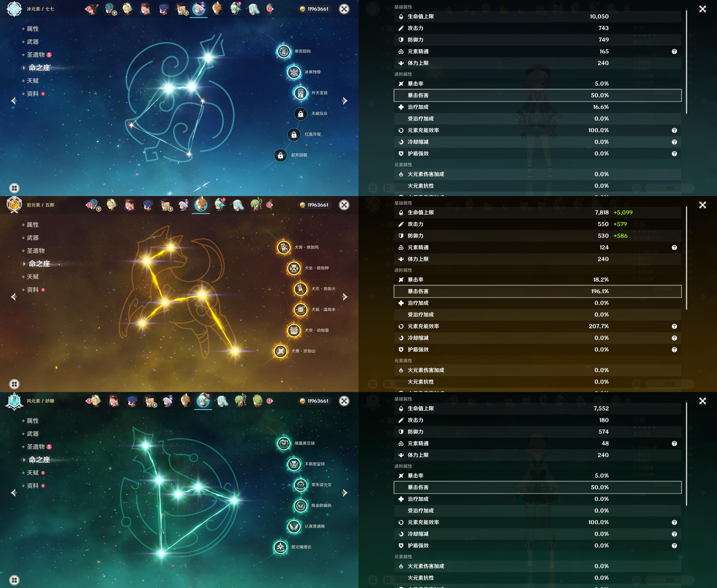Screen dimensions: 717x588
Task: Open the 堆叠真空域 constellation icon
Action: click(284, 443)
